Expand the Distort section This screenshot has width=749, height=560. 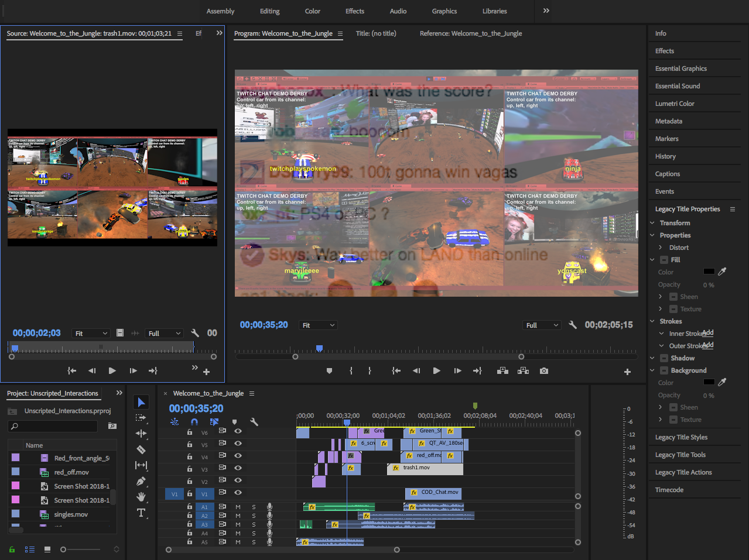pyautogui.click(x=661, y=248)
